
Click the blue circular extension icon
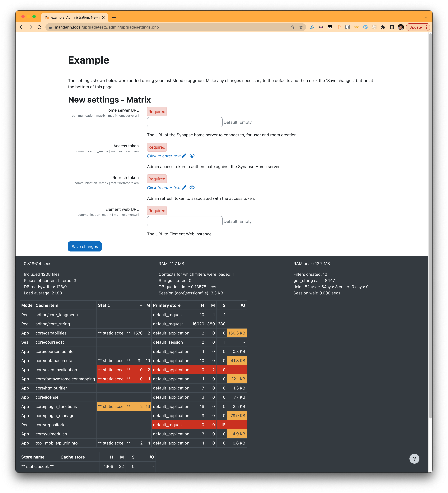point(365,27)
